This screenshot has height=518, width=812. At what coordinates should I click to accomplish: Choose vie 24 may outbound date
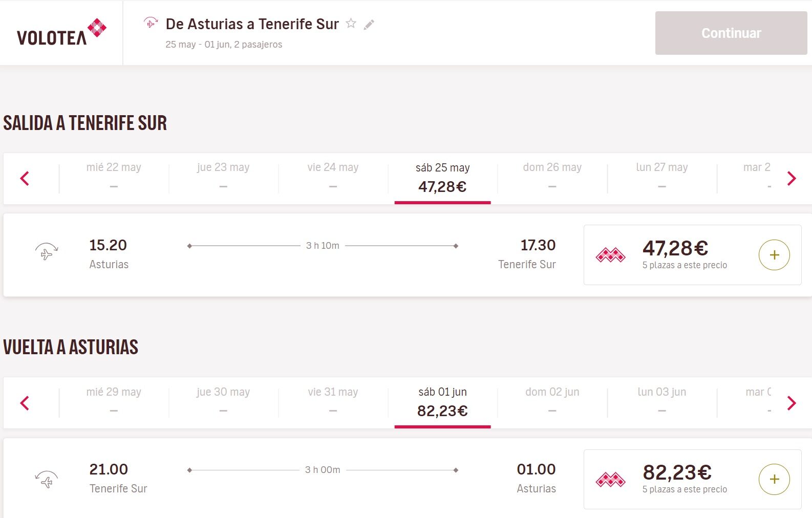coord(333,177)
